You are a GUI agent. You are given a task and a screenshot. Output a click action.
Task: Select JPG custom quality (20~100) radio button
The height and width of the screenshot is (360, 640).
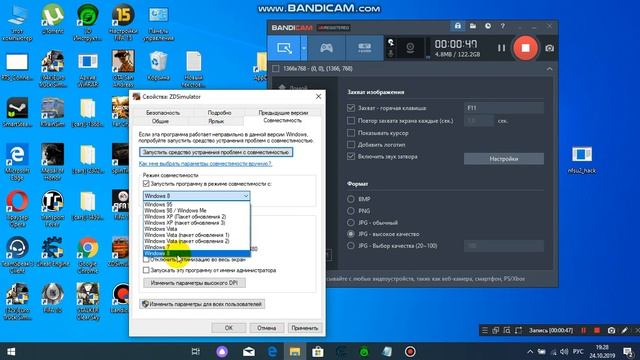pyautogui.click(x=351, y=246)
